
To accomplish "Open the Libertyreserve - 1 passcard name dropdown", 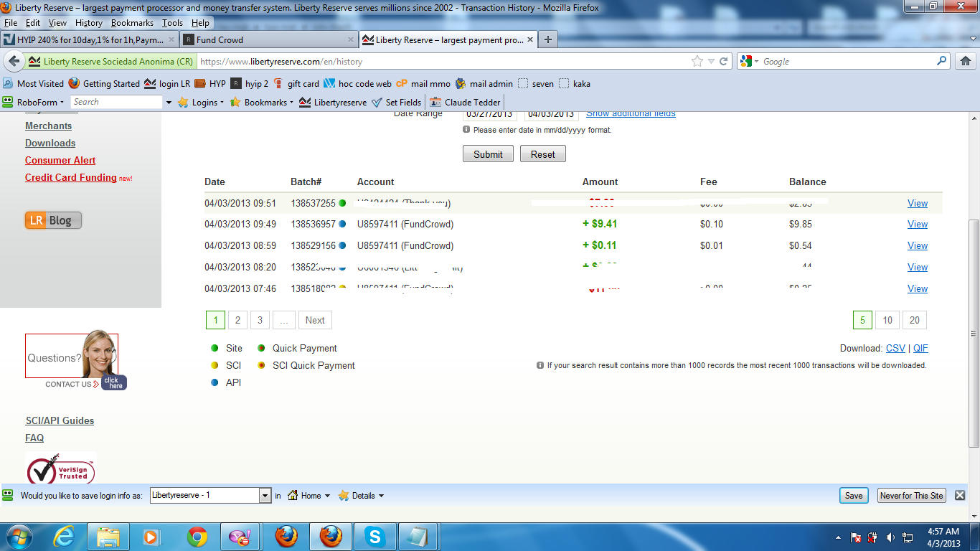I will point(265,495).
